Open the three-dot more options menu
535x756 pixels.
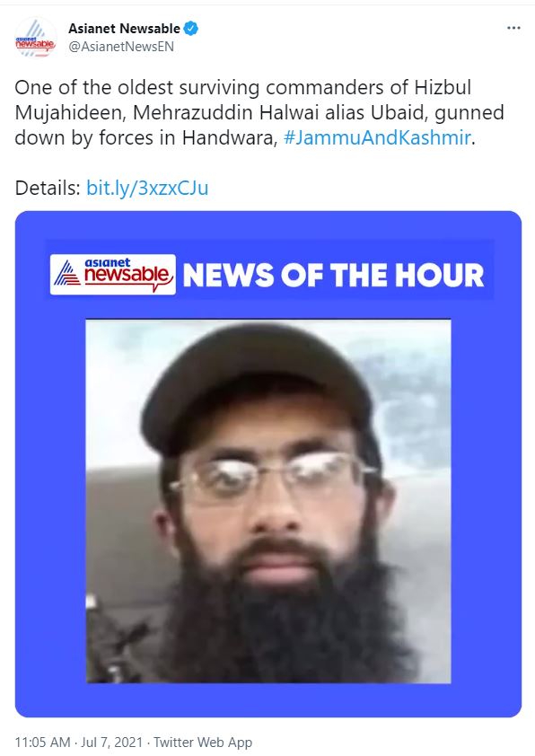pyautogui.click(x=513, y=28)
